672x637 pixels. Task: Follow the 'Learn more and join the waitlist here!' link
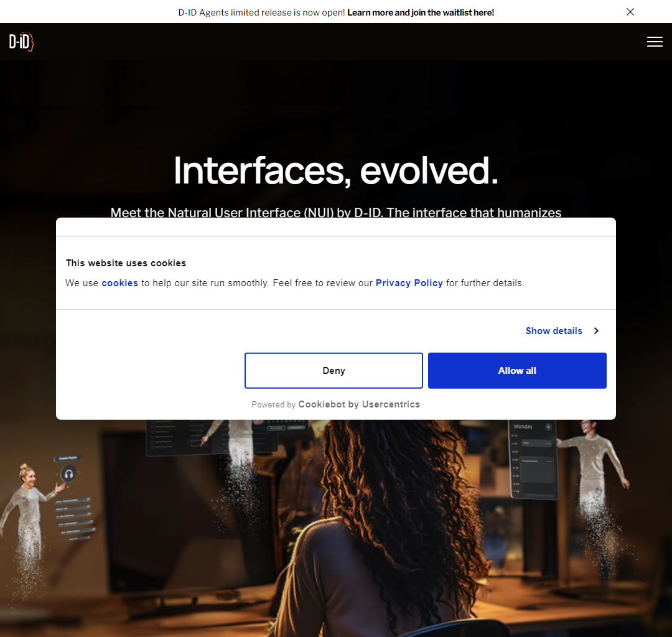click(421, 12)
